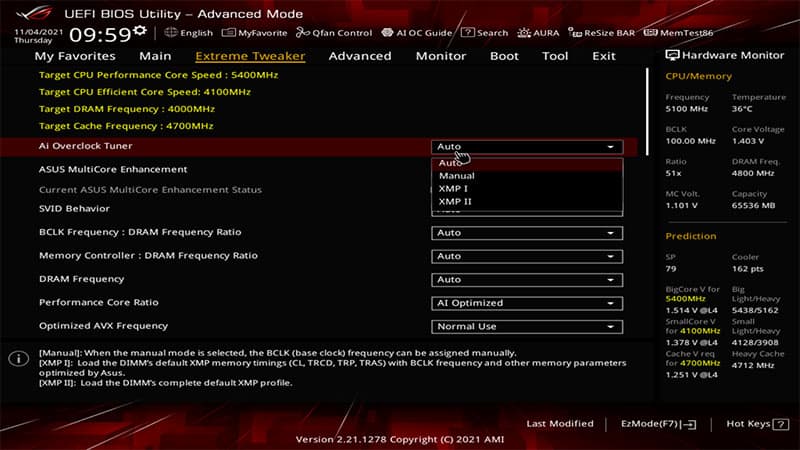This screenshot has width=800, height=450.
Task: Click the info icon beside help text
Action: pyautogui.click(x=19, y=359)
